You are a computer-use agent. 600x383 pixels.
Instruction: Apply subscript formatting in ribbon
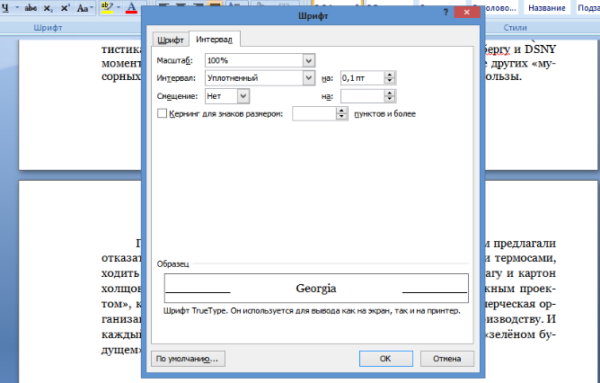point(48,8)
